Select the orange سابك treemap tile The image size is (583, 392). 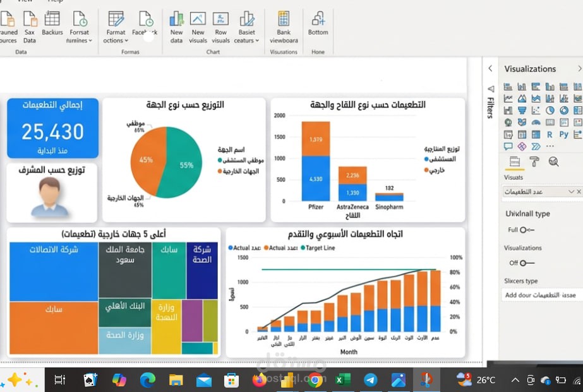[54, 328]
